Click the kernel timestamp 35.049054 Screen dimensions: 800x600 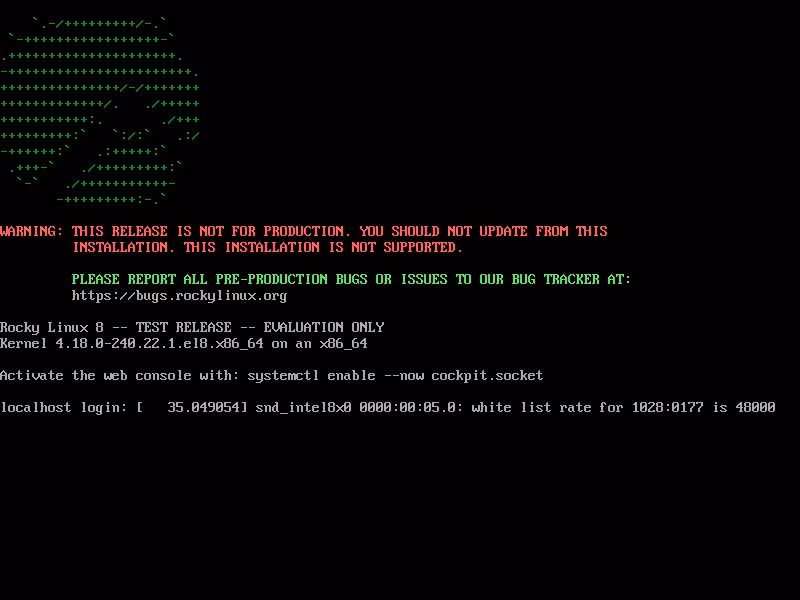pyautogui.click(x=203, y=408)
